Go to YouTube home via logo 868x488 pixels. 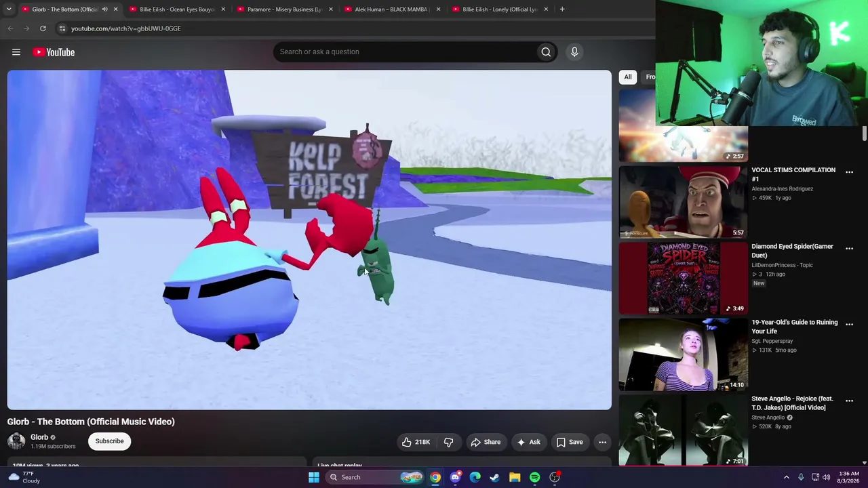53,52
